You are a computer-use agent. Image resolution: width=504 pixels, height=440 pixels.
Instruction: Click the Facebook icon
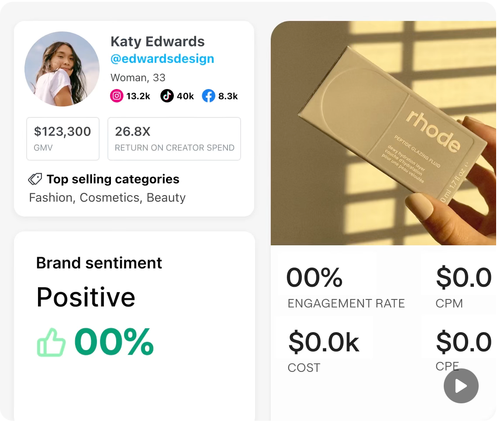tap(208, 96)
